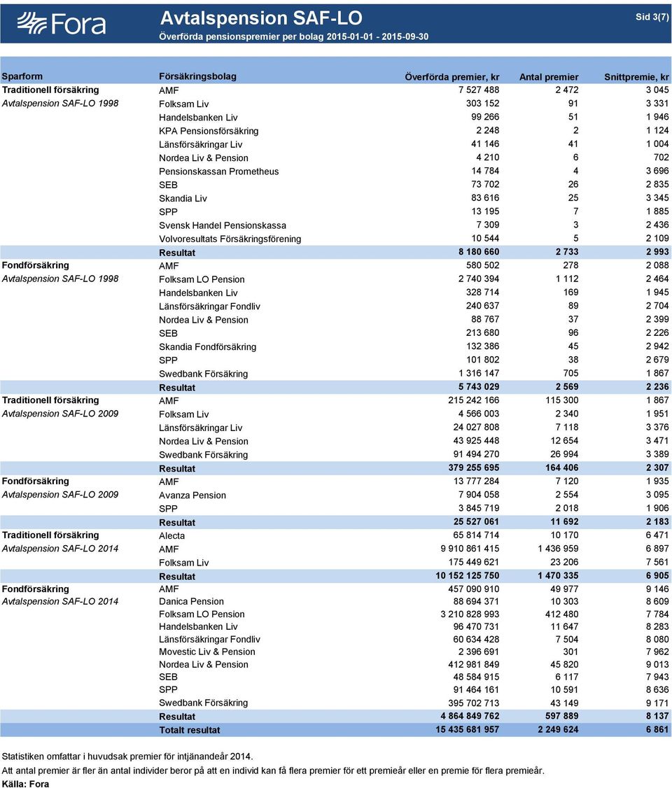Select 'Movestic Liv & Pension' row name

(x=207, y=652)
